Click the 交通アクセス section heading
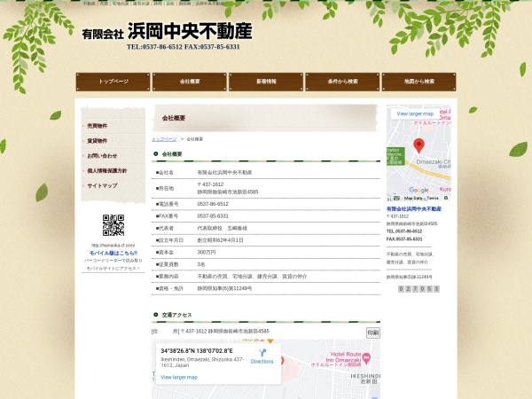Screen dimensions: 532x399 coord(176,315)
